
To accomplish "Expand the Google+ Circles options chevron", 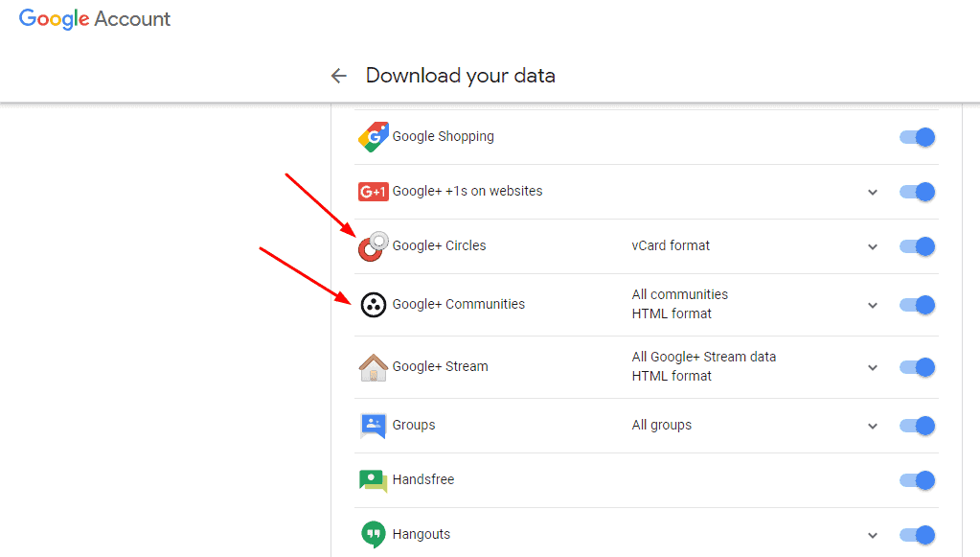I will [x=873, y=247].
